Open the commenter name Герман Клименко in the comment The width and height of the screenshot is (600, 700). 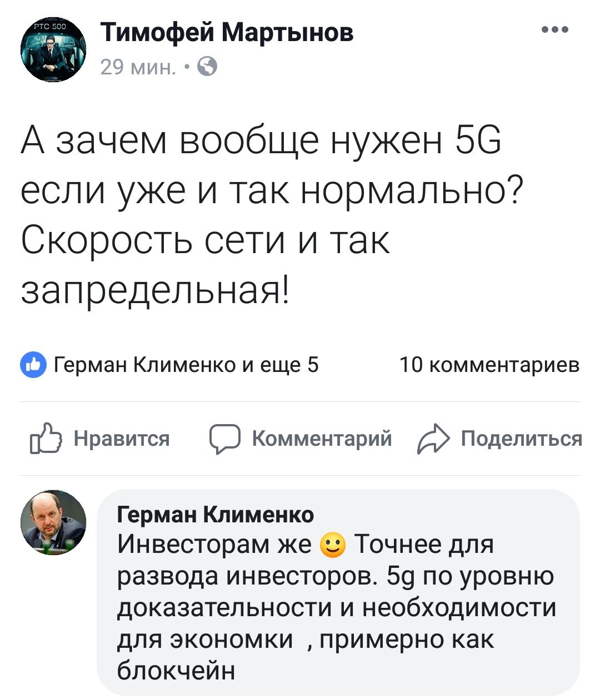coord(216,515)
